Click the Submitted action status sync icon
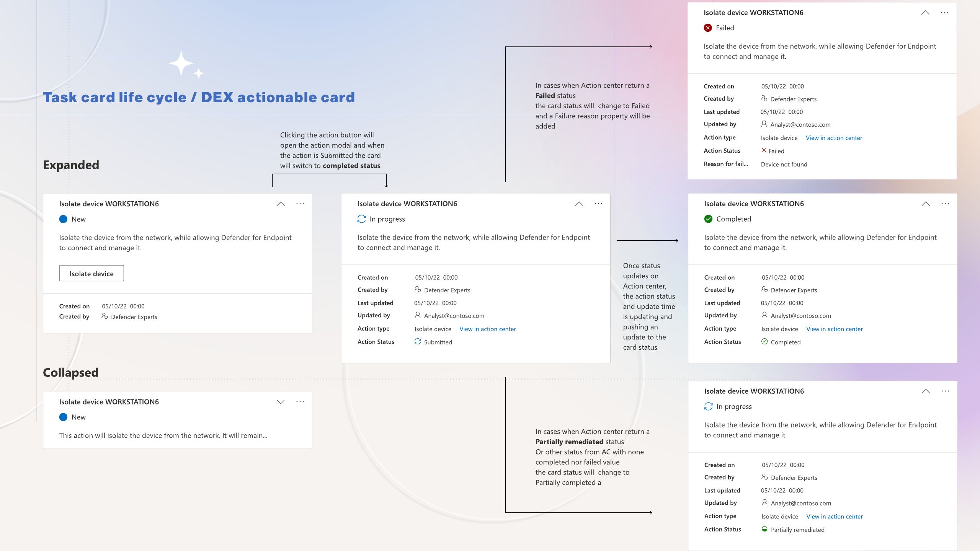The height and width of the screenshot is (551, 980). click(418, 342)
